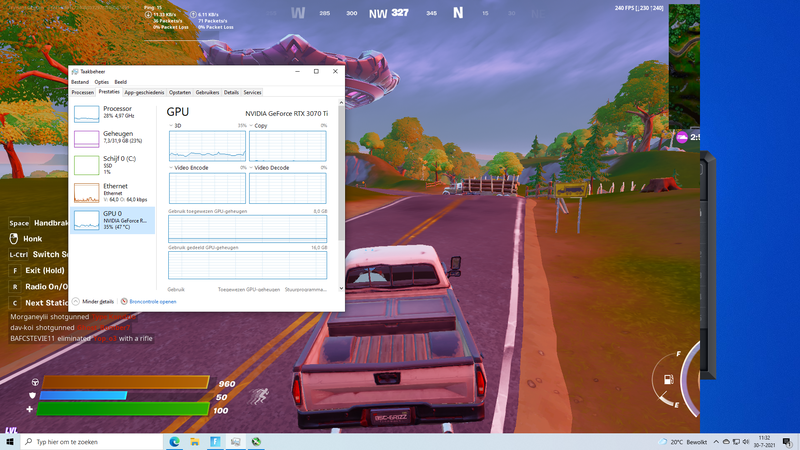800x450 pixels.
Task: Open the Bestand menu in Taakbeheer
Action: (80, 82)
